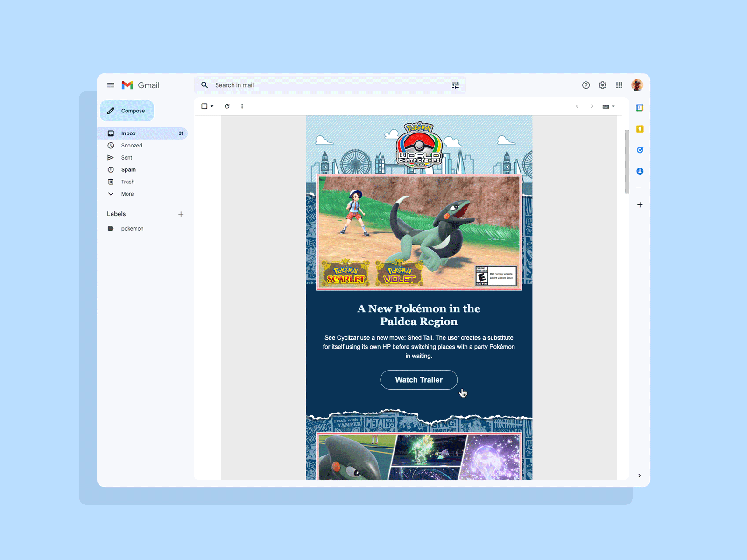Open the main menu hamburger icon

[x=111, y=85]
